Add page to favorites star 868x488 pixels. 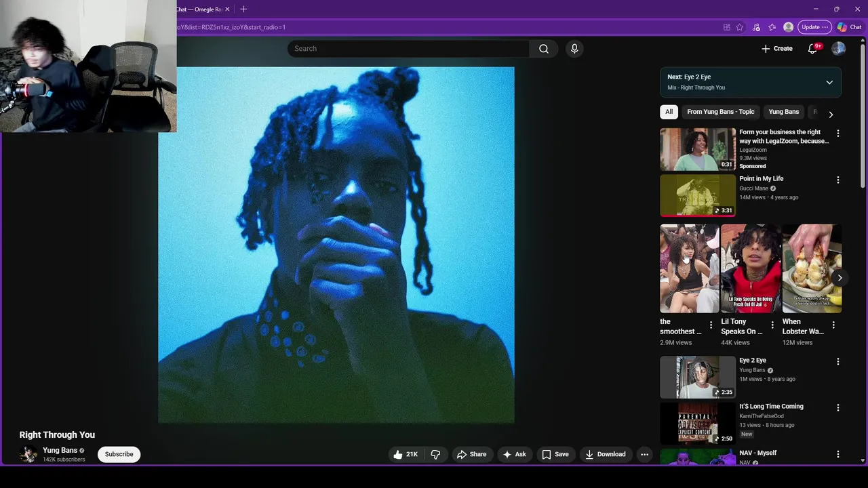[740, 27]
